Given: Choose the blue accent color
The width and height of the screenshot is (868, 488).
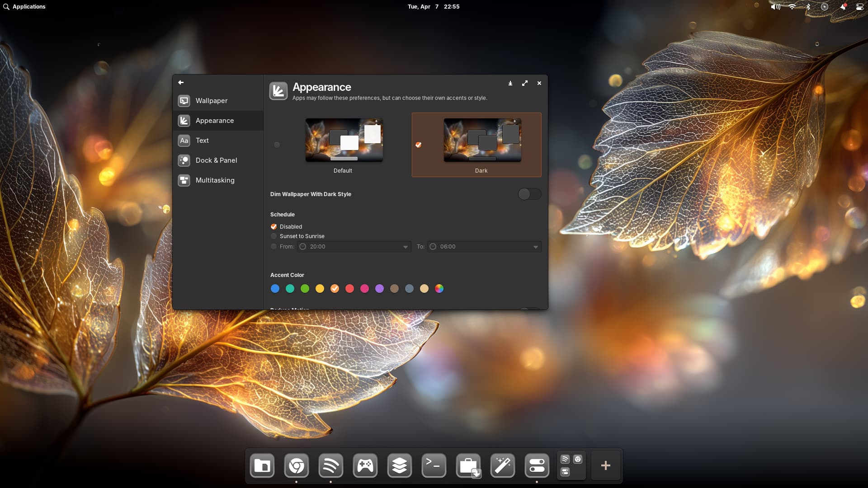Looking at the screenshot, I should tap(275, 289).
